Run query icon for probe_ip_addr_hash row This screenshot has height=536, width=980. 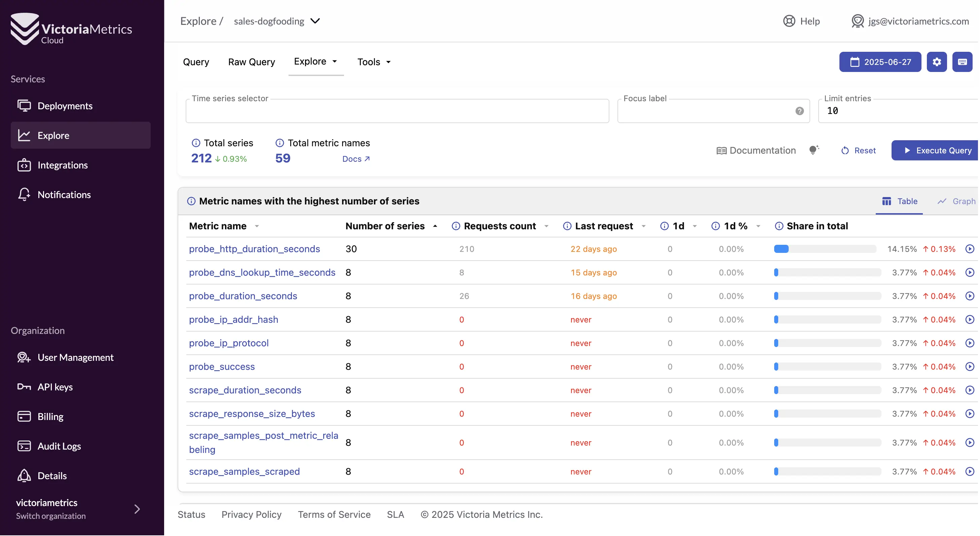click(x=970, y=320)
